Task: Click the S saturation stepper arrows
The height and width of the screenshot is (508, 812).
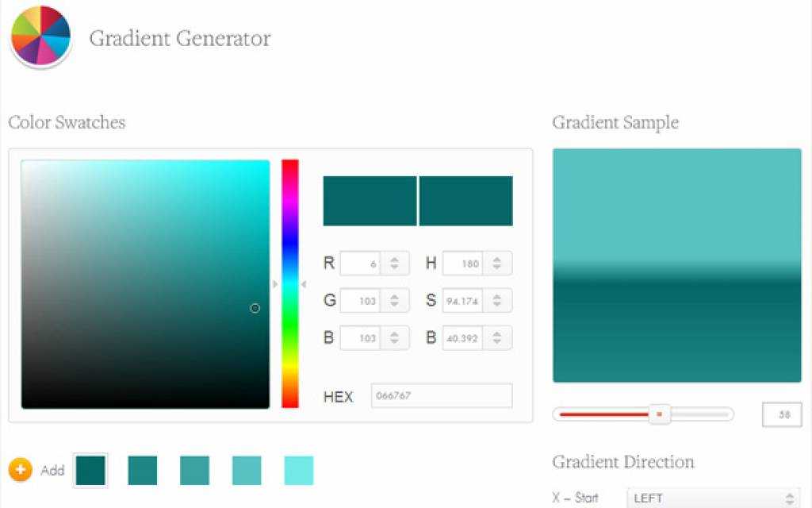Action: click(497, 301)
